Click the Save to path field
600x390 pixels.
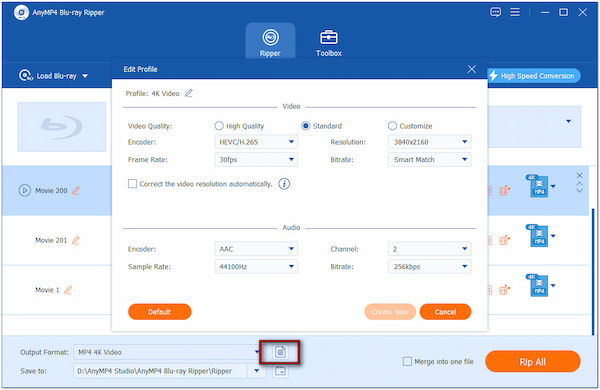[160, 371]
